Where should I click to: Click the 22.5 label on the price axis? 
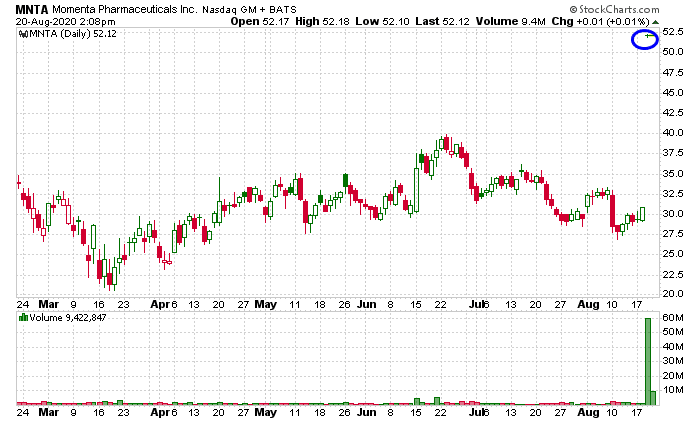pos(673,274)
